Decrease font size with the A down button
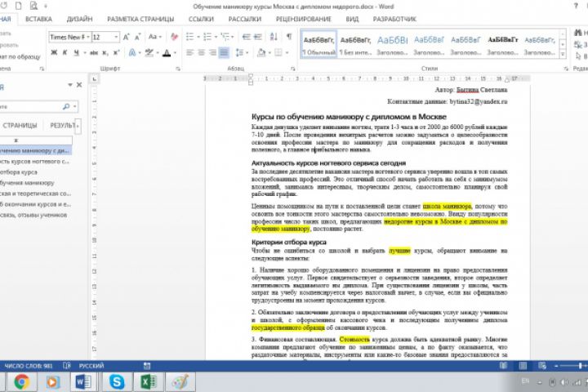This screenshot has height=392, width=588. point(138,37)
